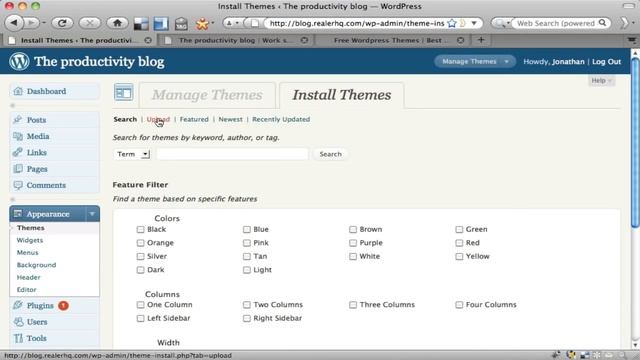Check the Blue color filter
The height and width of the screenshot is (360, 640).
[x=247, y=229]
